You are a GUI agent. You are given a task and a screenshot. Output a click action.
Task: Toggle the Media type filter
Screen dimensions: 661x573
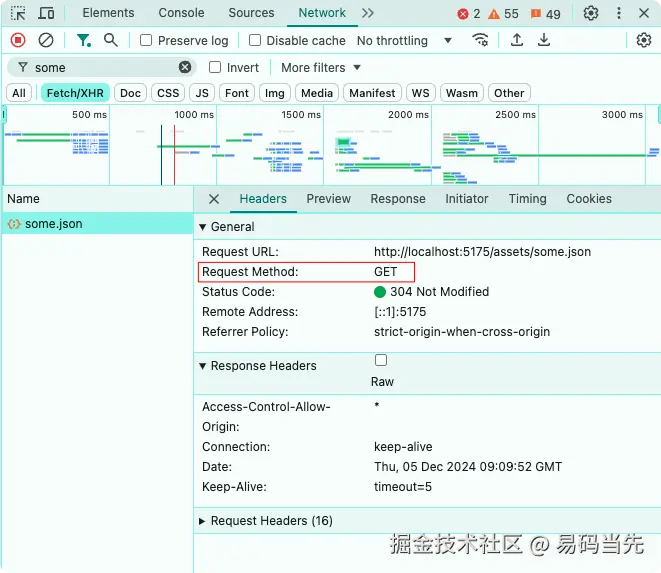317,93
